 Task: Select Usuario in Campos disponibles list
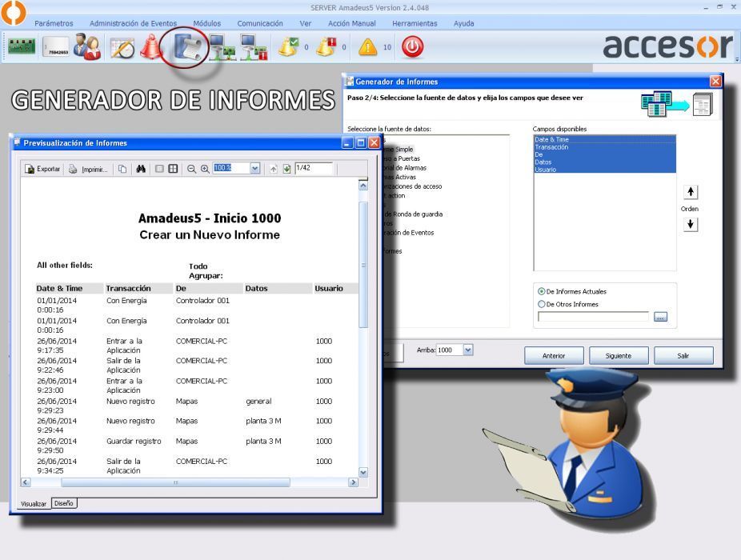click(x=604, y=170)
